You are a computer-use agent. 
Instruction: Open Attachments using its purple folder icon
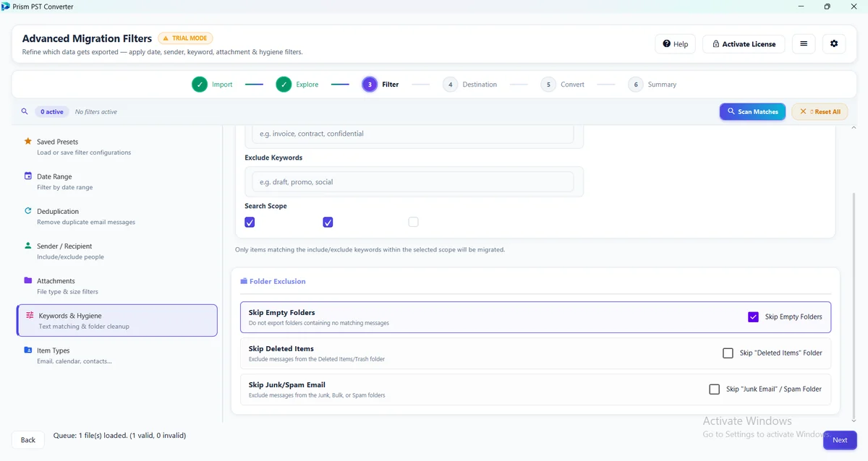pos(28,280)
